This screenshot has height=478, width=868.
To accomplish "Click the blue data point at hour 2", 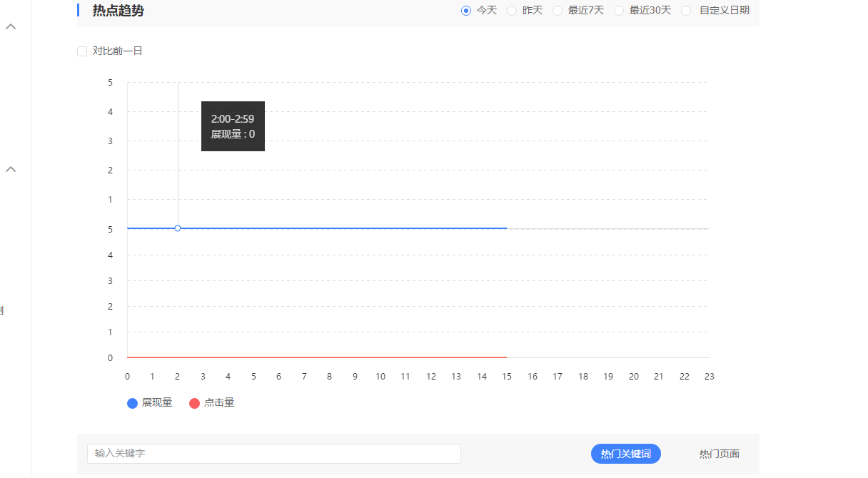I will pos(178,228).
